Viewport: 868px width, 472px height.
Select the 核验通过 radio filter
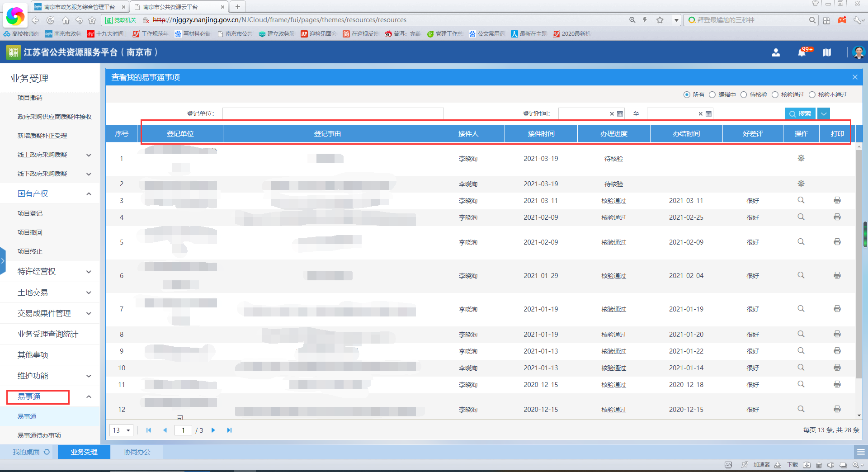[x=775, y=94]
